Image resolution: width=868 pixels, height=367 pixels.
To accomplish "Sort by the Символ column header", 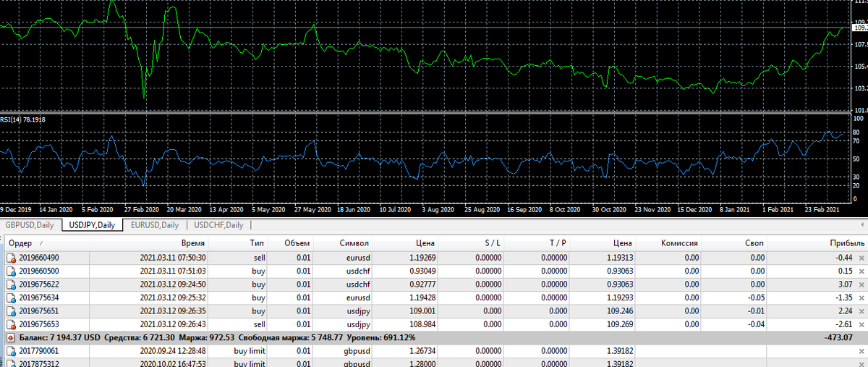I will 344,244.
